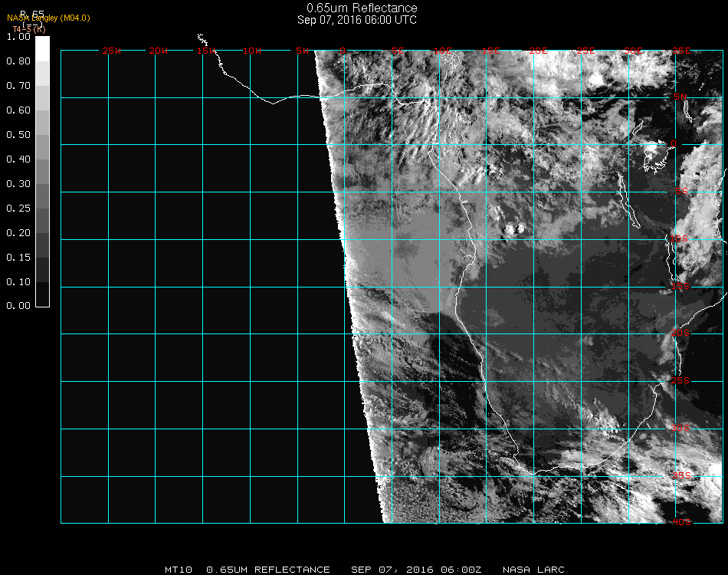Click the 'T4-5 (K)' label above colorbar
The image size is (728, 575).
click(29, 29)
